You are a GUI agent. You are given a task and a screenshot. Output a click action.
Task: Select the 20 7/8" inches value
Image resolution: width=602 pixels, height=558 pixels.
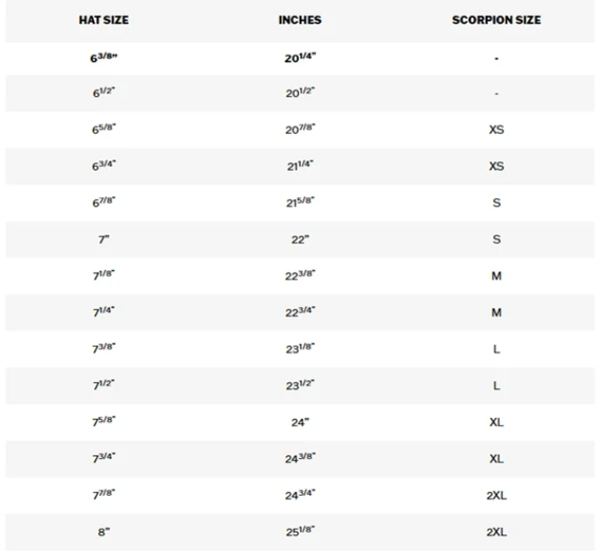300,129
